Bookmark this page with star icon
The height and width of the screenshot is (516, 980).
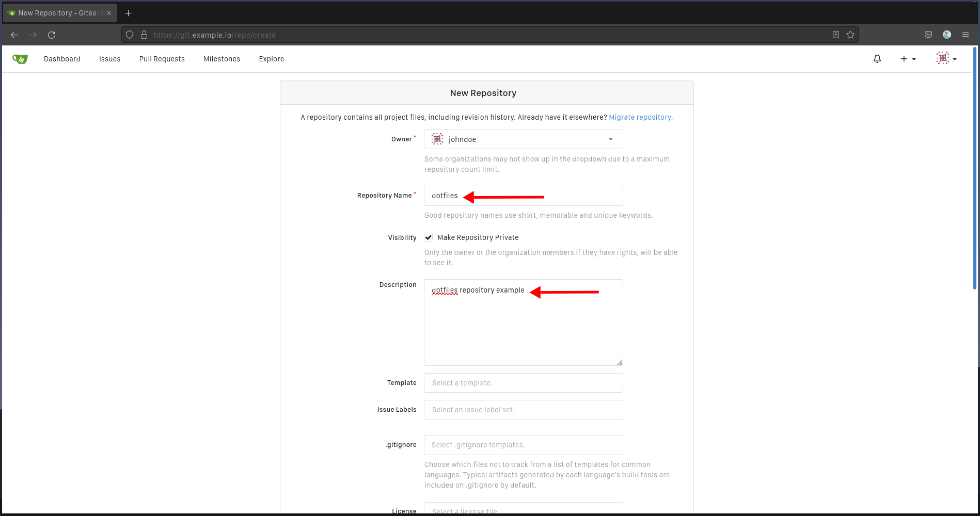(850, 35)
